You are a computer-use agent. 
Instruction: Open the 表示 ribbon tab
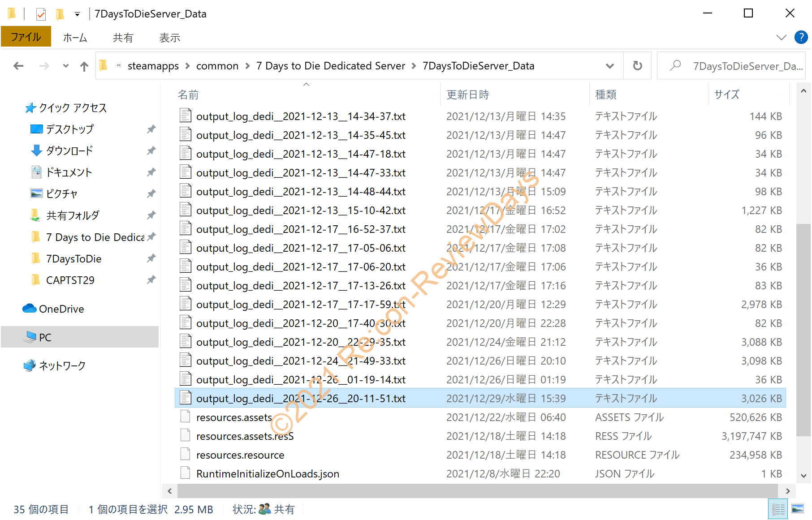coord(169,38)
